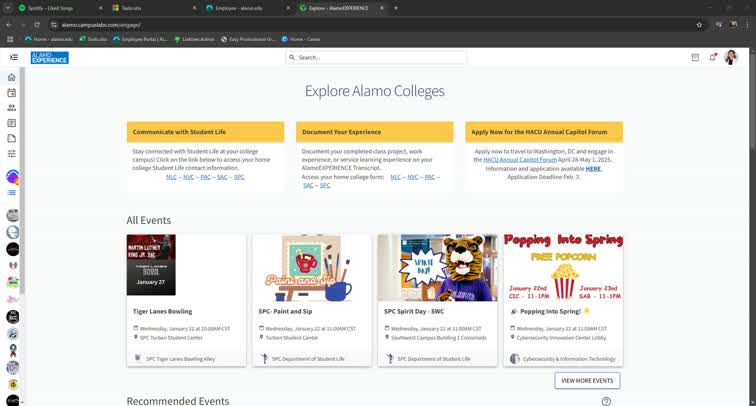Open the Events calendar icon in sidebar
This screenshot has width=756, height=406.
[x=12, y=93]
